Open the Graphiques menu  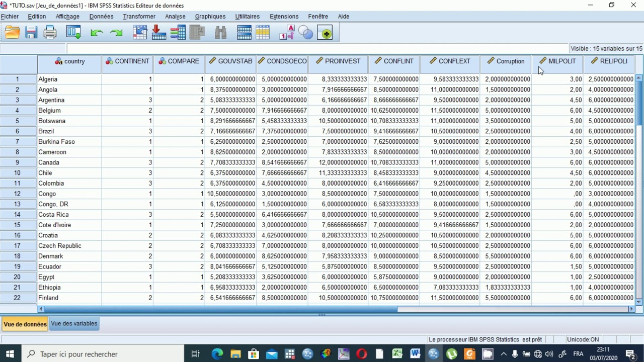210,16
